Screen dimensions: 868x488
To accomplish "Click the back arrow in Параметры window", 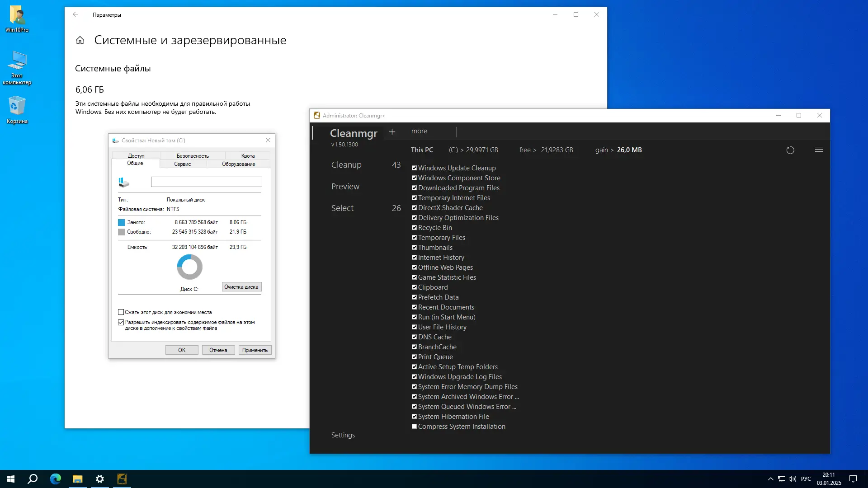I will (75, 14).
